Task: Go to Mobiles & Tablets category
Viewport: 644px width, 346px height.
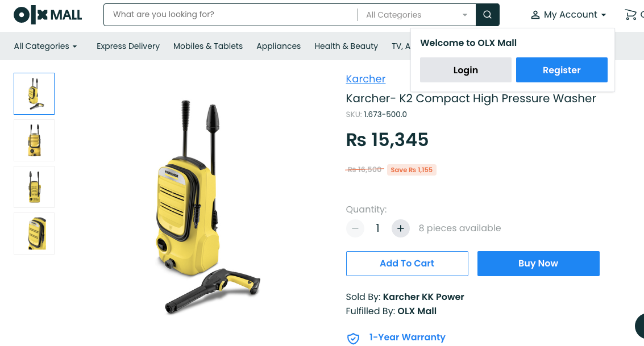Action: click(x=208, y=46)
